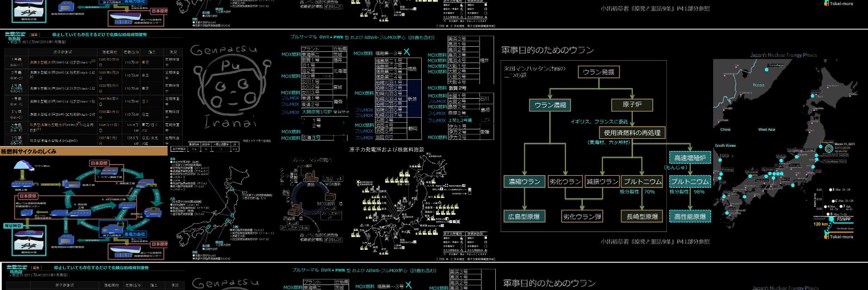Click the 核分裂性 70% label
This screenshot has width=868, height=290.
637,192
